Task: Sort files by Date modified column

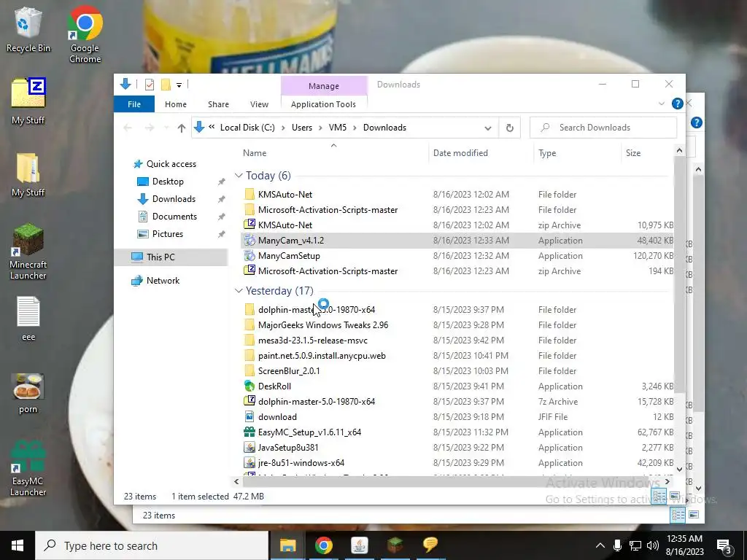Action: [481, 153]
